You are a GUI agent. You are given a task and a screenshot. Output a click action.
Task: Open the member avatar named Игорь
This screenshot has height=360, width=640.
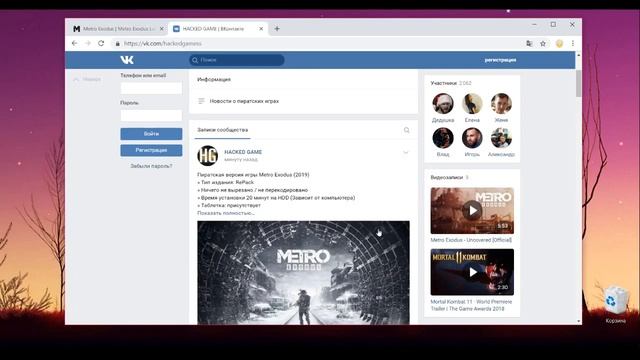[472, 138]
